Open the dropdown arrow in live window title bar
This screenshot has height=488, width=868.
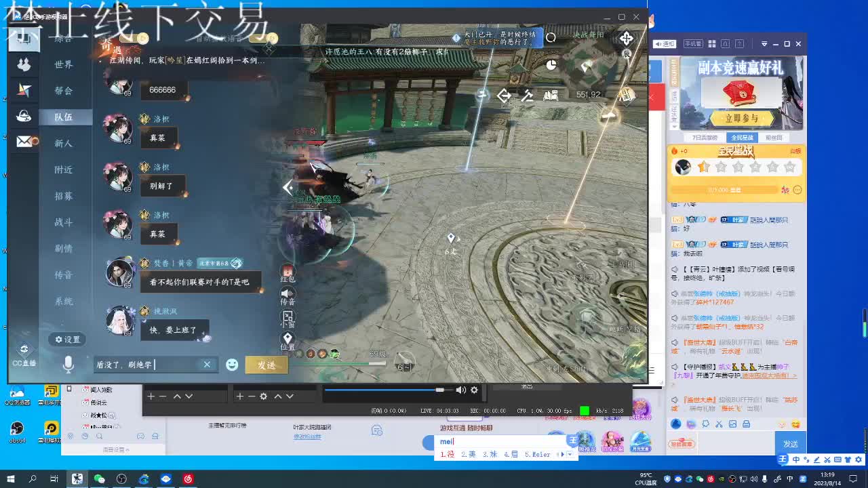tap(764, 44)
